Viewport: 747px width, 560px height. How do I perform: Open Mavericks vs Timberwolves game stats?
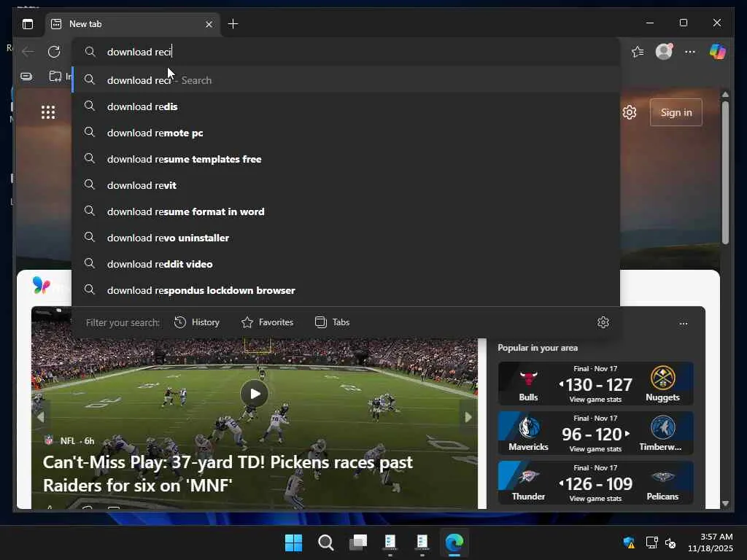pos(595,433)
